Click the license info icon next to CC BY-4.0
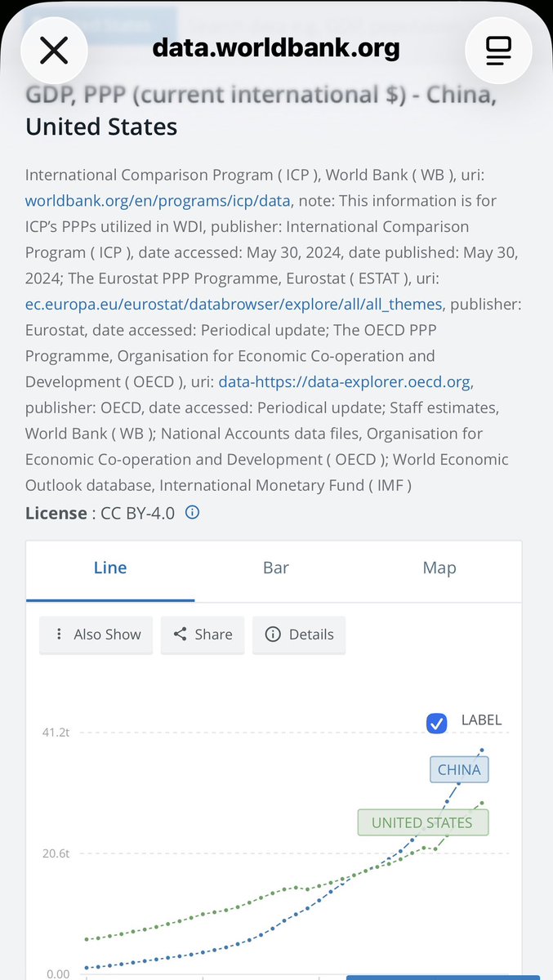Image resolution: width=553 pixels, height=980 pixels. [193, 513]
